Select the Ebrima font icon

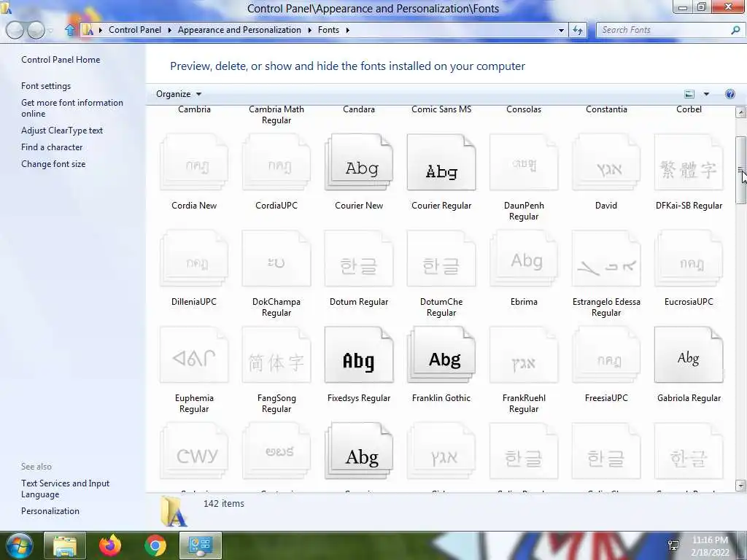524,259
